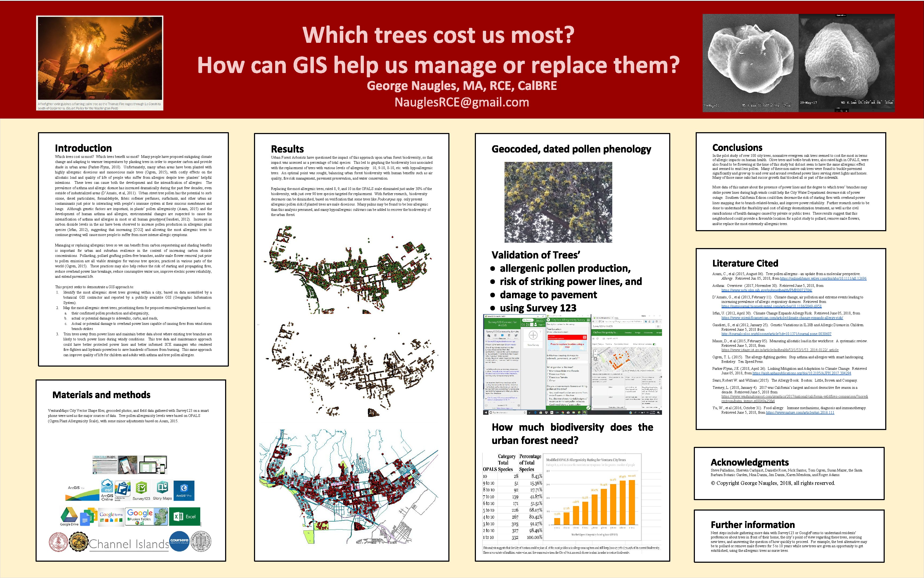Click the Google forms logo
Viewport: 924px width, 578px height.
pos(111,517)
